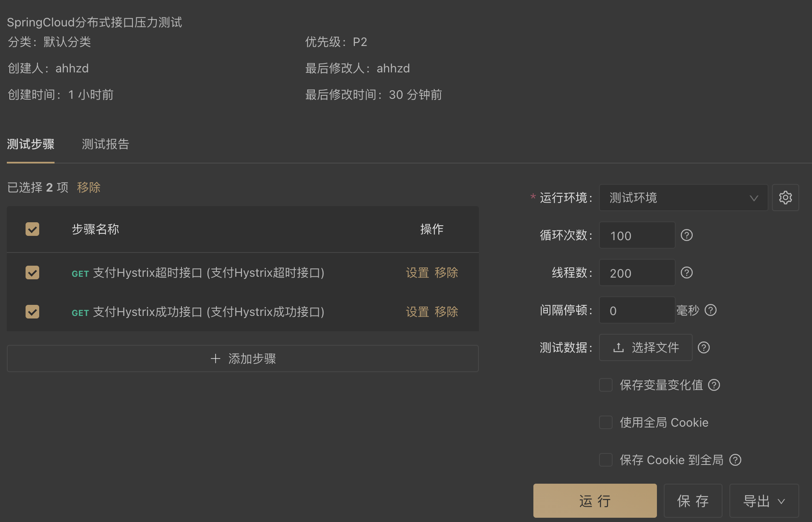
Task: Enable 保存变量变化值 checkbox
Action: [x=606, y=385]
